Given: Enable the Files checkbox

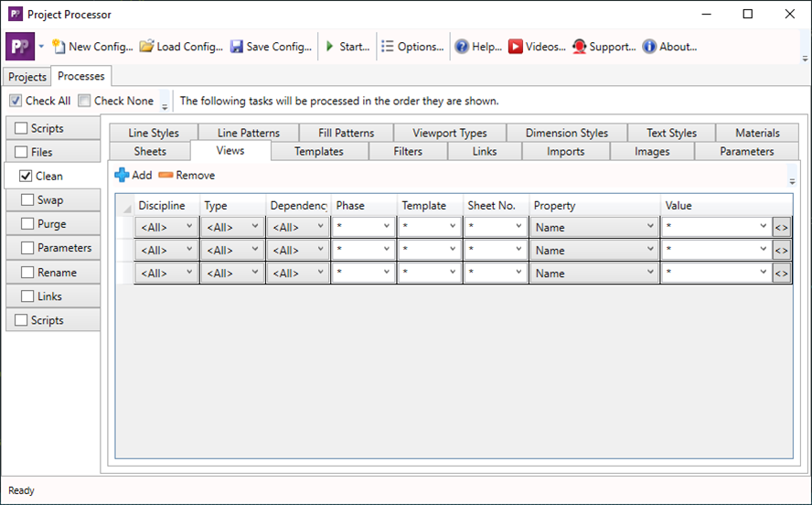Looking at the screenshot, I should click(x=21, y=152).
